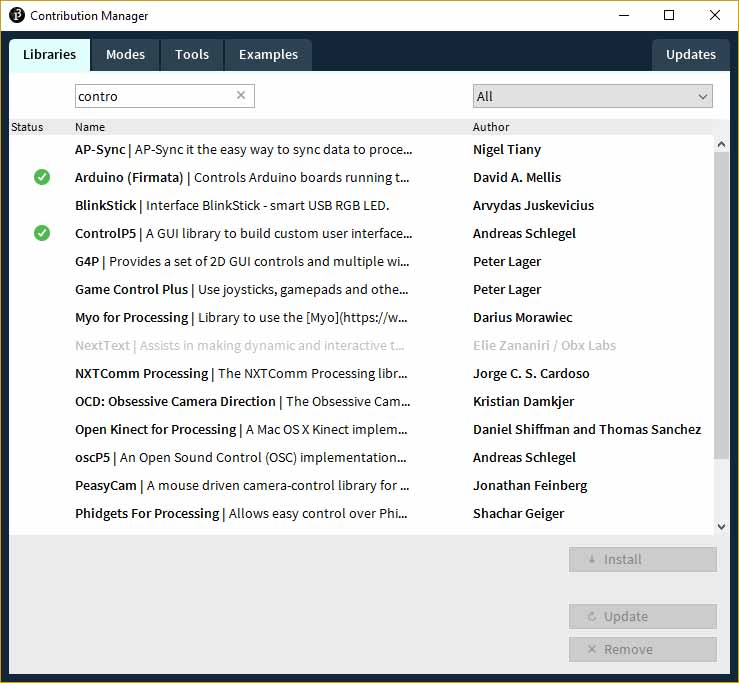Image resolution: width=739 pixels, height=683 pixels.
Task: Click the Processing logo in title bar
Action: pyautogui.click(x=16, y=15)
